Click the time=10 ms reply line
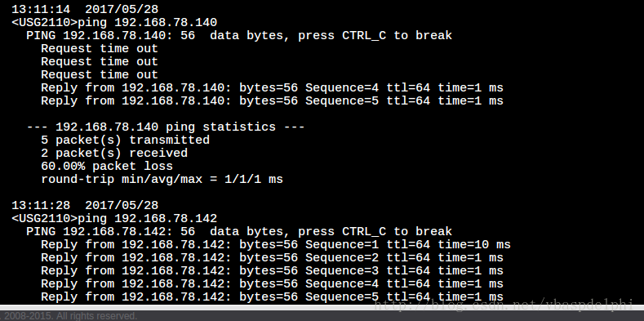 click(x=276, y=244)
